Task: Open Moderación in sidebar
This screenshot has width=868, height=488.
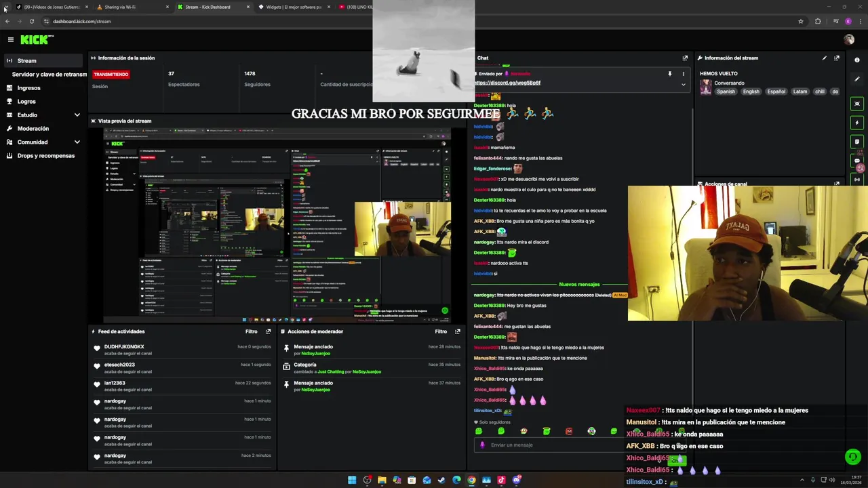Action: (33, 128)
